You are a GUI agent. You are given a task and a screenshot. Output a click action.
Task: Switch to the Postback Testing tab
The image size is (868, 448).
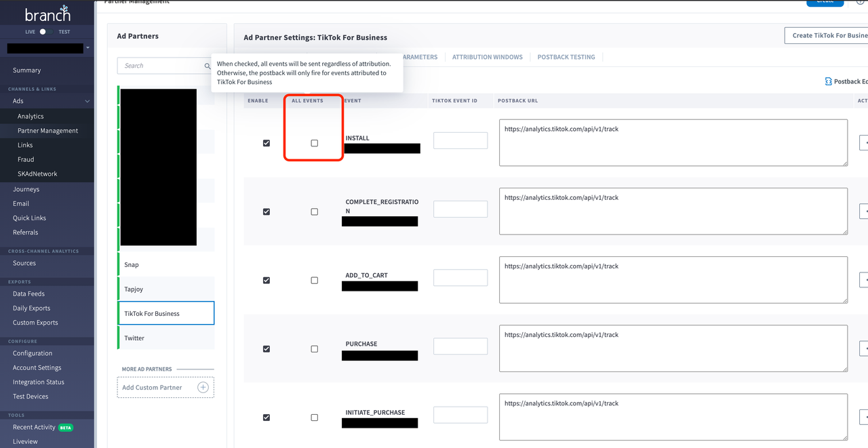pos(566,57)
